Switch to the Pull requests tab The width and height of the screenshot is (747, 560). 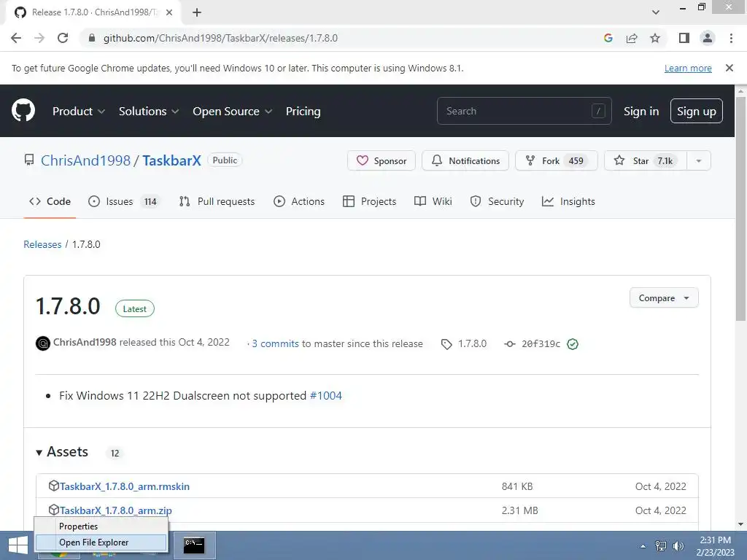pos(217,201)
